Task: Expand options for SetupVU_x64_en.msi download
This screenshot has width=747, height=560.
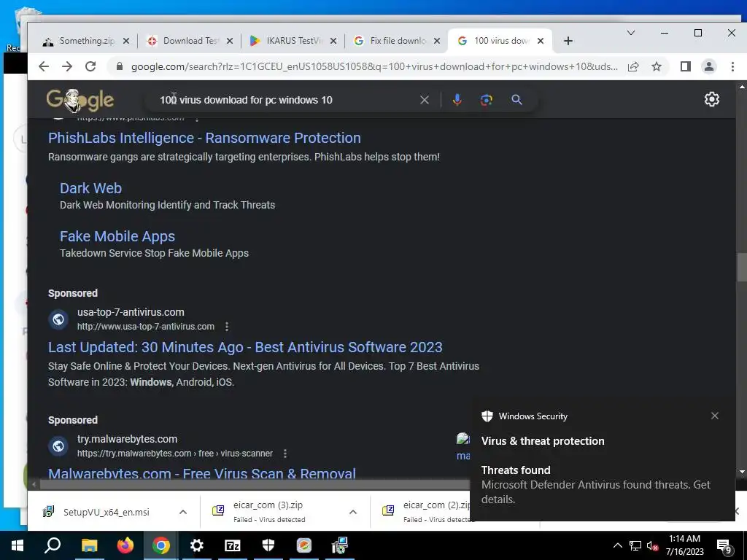Action: [183, 512]
